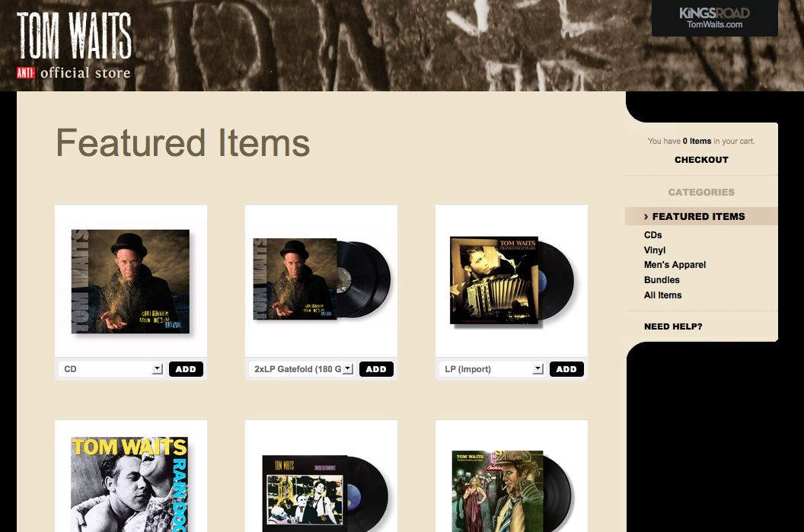Open the Bundles category

662,280
